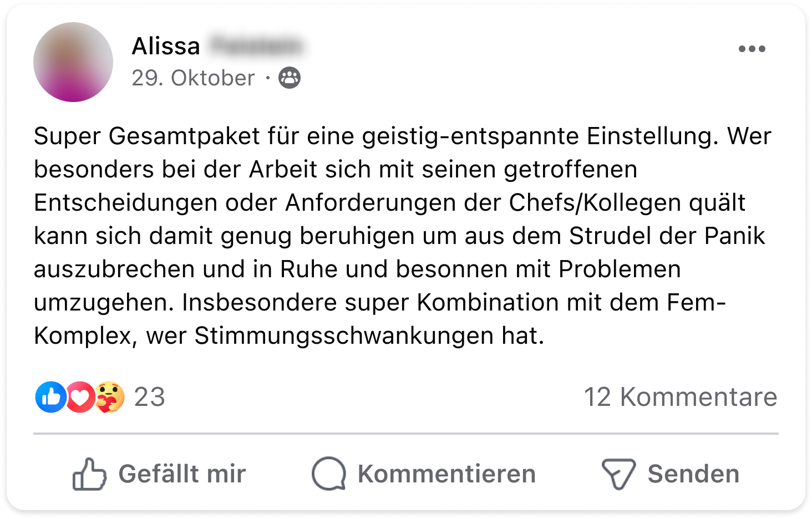Click the thumbs-up outline icon
The height and width of the screenshot is (519, 812).
[x=89, y=474]
